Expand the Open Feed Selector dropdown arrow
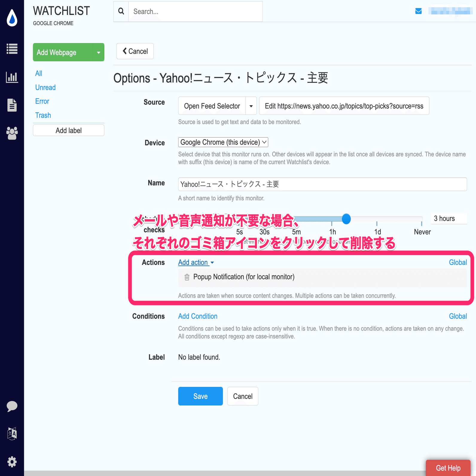 (251, 106)
